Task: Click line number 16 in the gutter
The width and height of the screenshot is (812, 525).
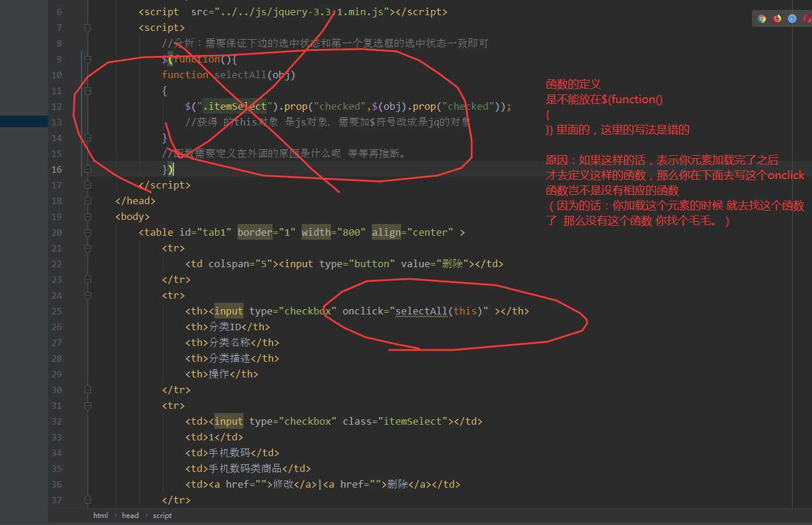Action: (x=57, y=169)
